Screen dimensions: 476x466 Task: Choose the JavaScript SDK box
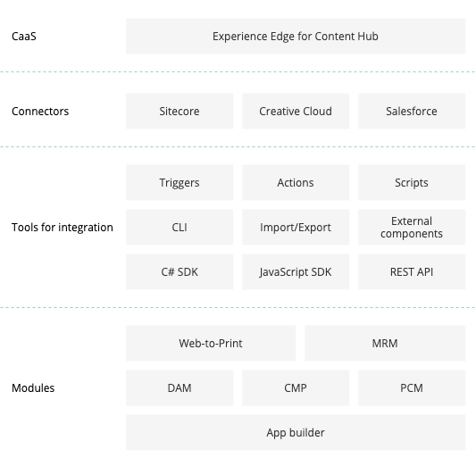click(296, 271)
